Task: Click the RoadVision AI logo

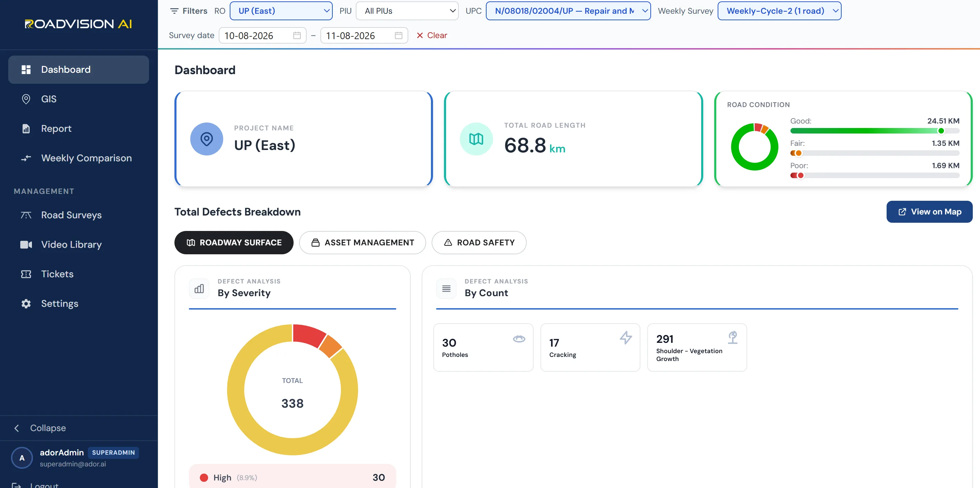Action: 78,24
